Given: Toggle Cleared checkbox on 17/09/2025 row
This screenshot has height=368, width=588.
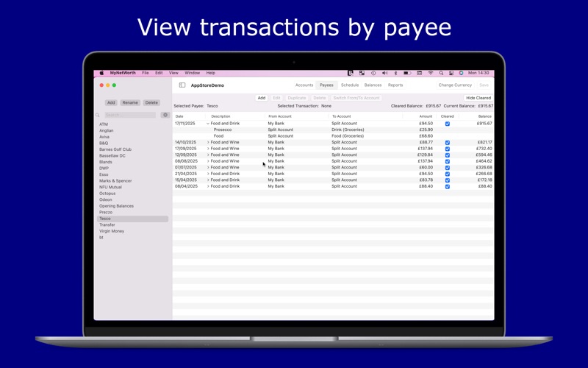Looking at the screenshot, I should point(448,149).
